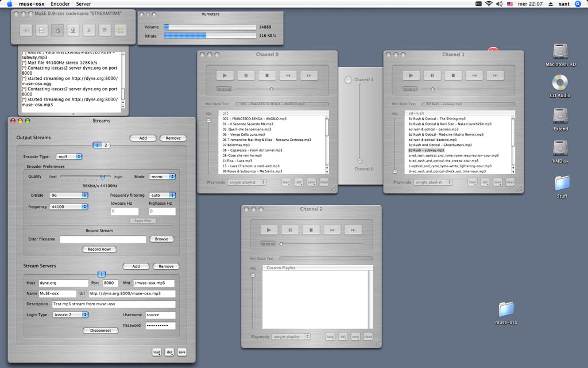Click the Stop button in Channel 2
The image size is (588, 368).
tap(311, 230)
